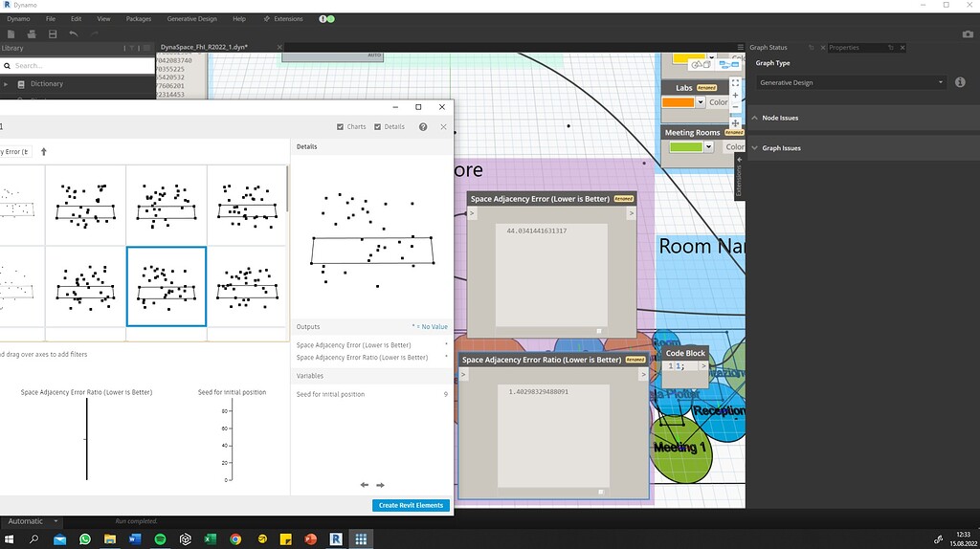Open Spotify from the Windows taskbar
This screenshot has width=980, height=549.
(x=160, y=539)
